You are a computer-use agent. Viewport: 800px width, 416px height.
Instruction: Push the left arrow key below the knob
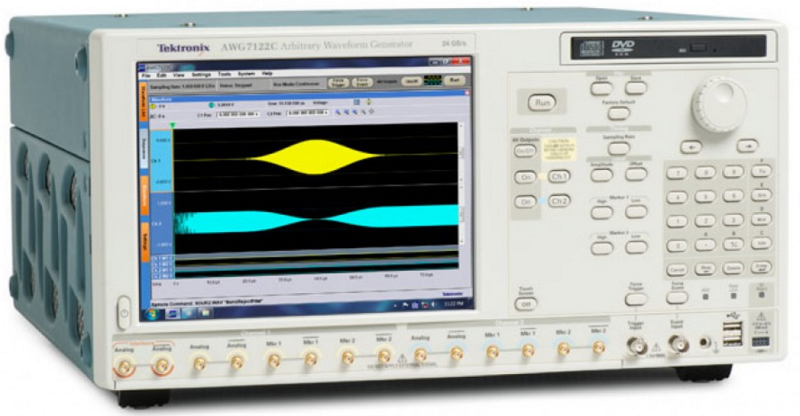point(691,148)
